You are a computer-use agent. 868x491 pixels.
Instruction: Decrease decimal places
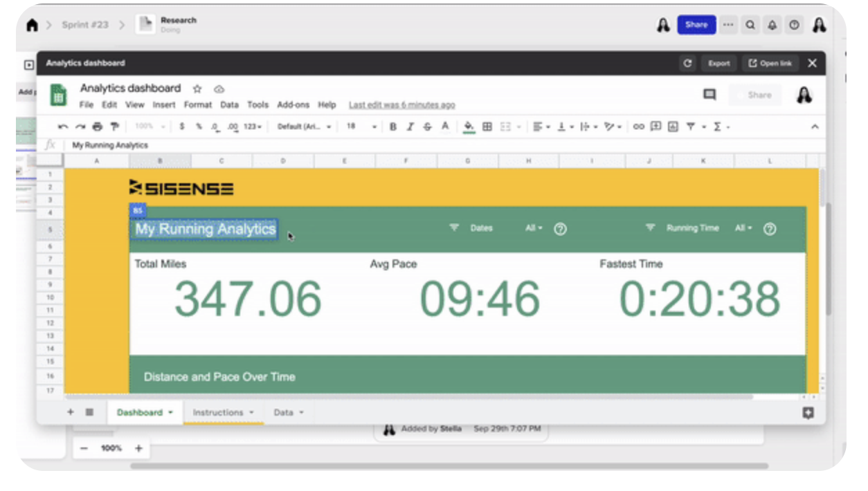(215, 127)
